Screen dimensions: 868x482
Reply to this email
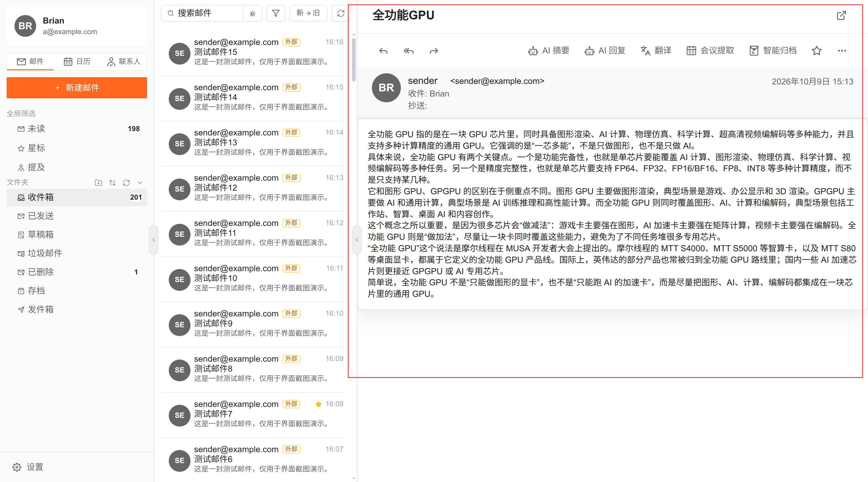tap(383, 51)
